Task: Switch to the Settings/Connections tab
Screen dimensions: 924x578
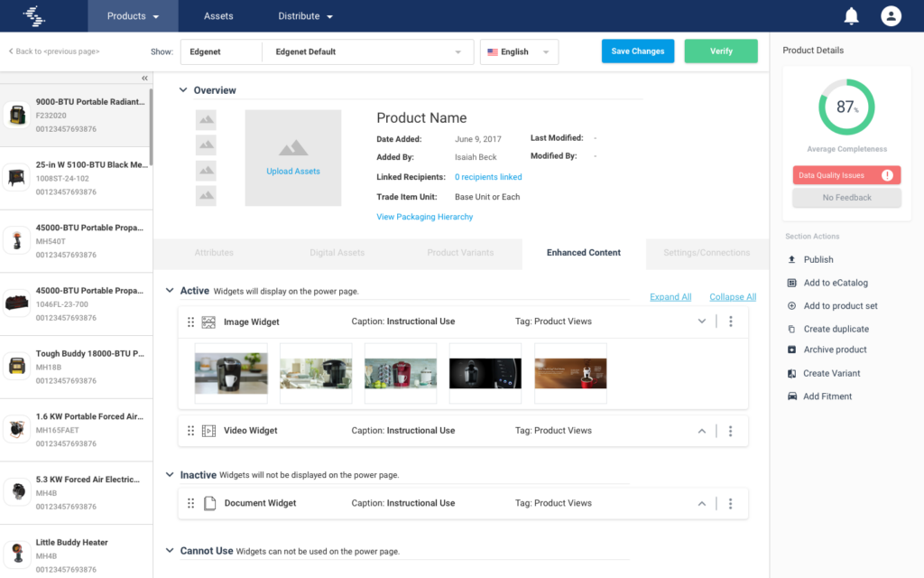Action: click(707, 253)
